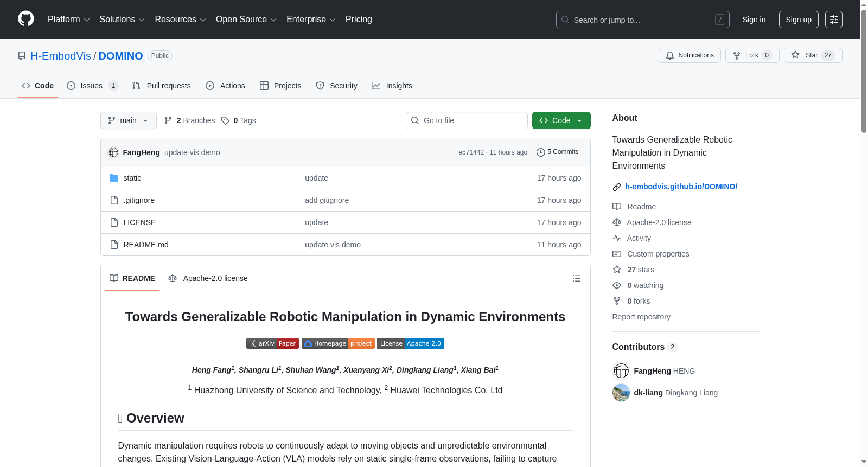Click the star icon beside 27 stars

(617, 270)
